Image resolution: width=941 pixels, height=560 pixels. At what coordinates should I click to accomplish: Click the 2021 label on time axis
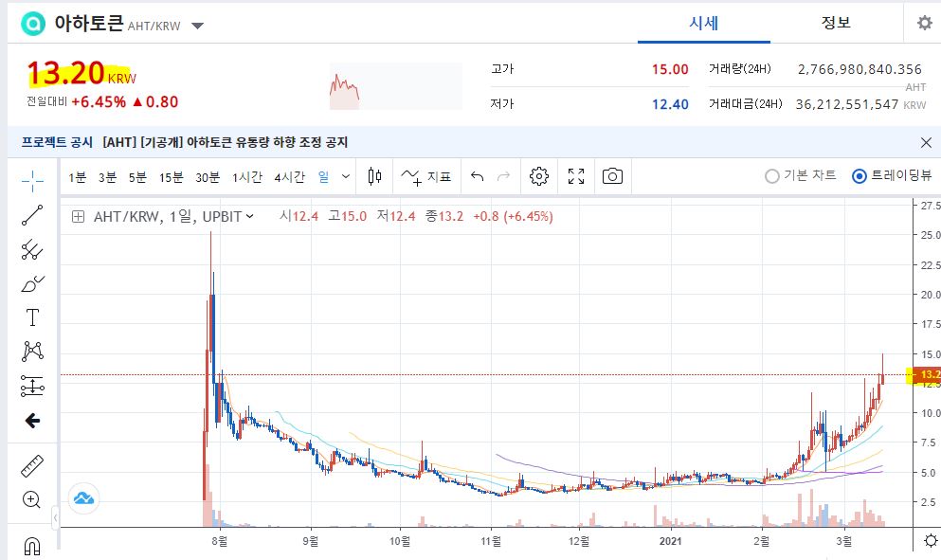coord(670,541)
